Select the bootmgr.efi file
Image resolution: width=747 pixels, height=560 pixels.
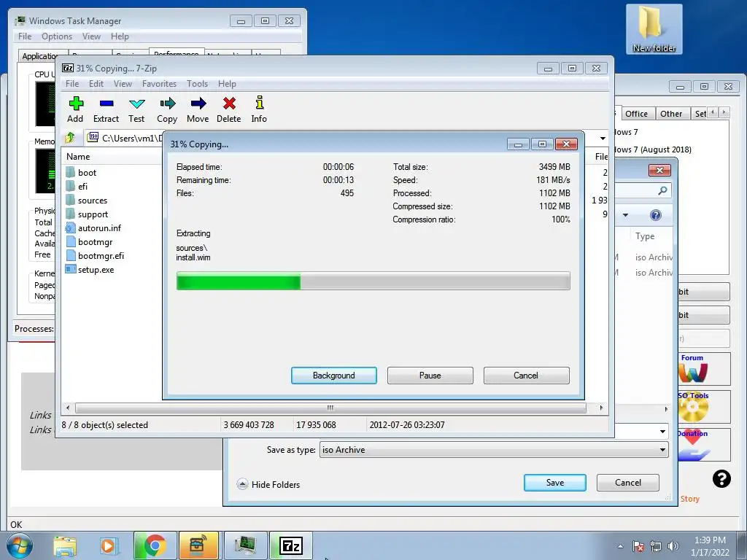tap(101, 256)
